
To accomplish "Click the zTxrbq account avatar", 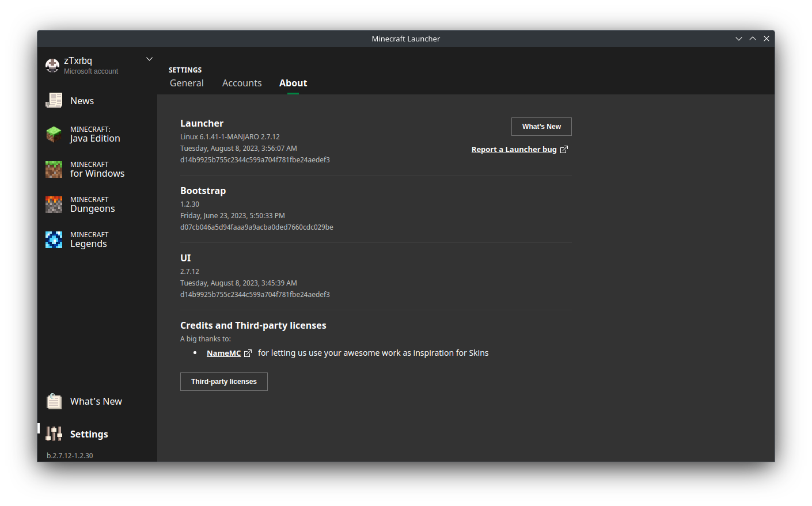I will point(52,66).
